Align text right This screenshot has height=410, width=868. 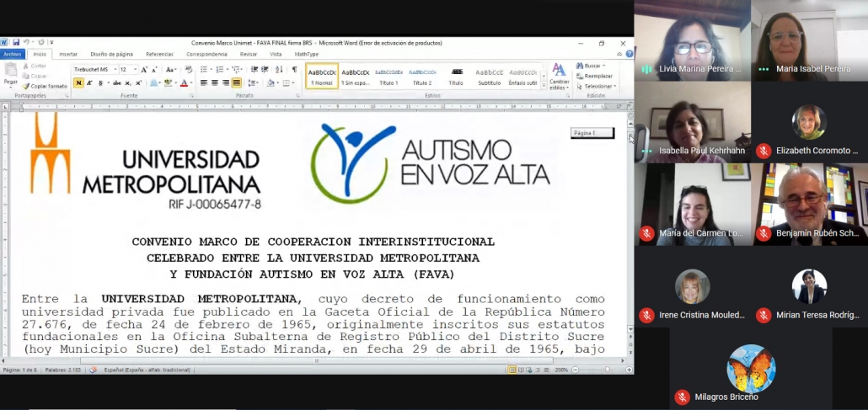tap(225, 83)
